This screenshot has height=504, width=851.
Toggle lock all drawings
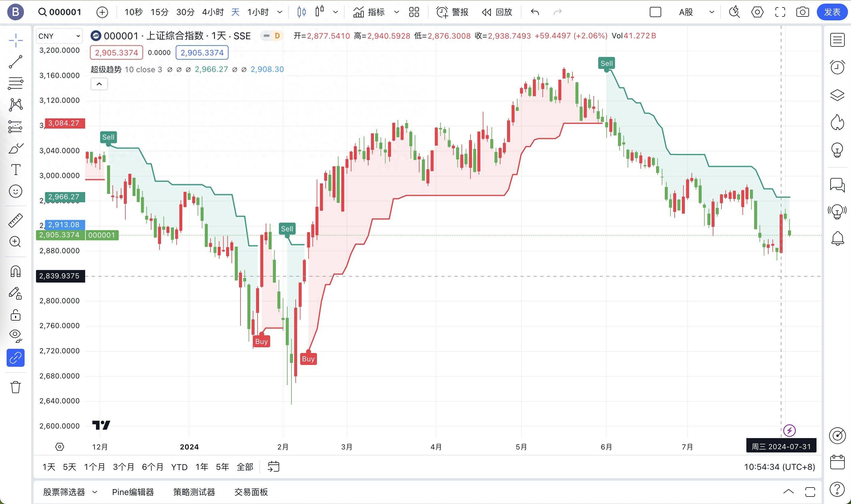pos(16,315)
